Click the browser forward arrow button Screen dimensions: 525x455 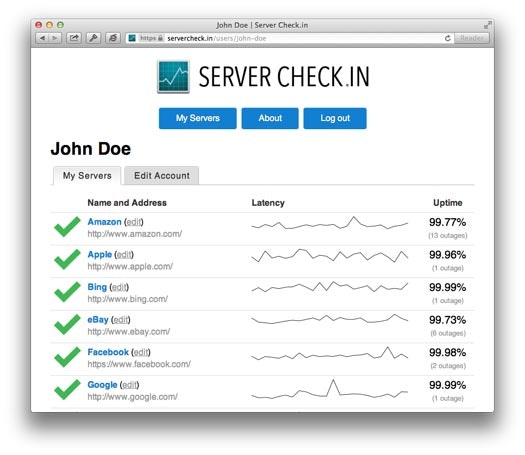55,38
